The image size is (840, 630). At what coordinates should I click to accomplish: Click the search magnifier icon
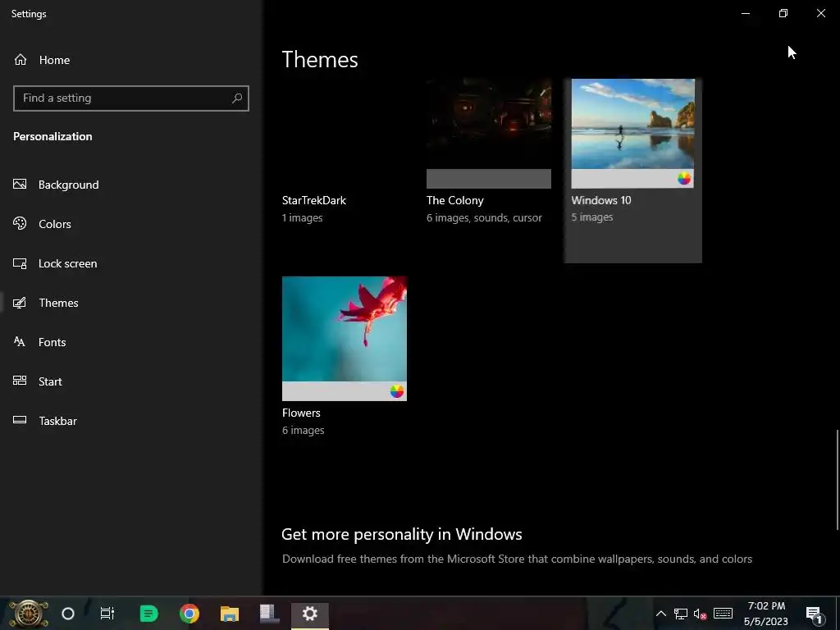pos(237,98)
